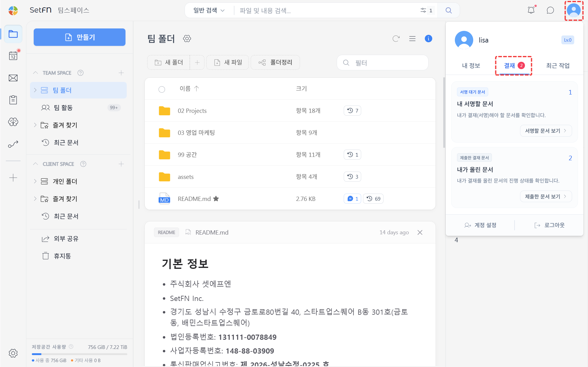Viewport: 588px width, 367px height.
Task: Open the assets folder
Action: point(290,177)
